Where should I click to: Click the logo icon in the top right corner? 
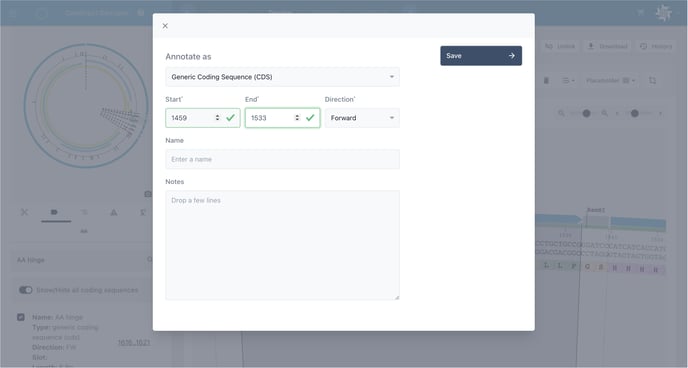click(x=663, y=13)
